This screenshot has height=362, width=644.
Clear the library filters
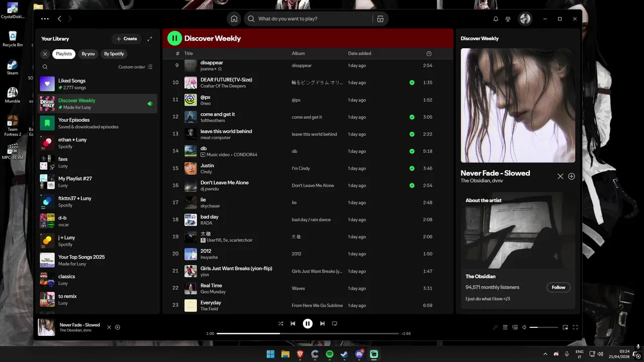(45, 54)
